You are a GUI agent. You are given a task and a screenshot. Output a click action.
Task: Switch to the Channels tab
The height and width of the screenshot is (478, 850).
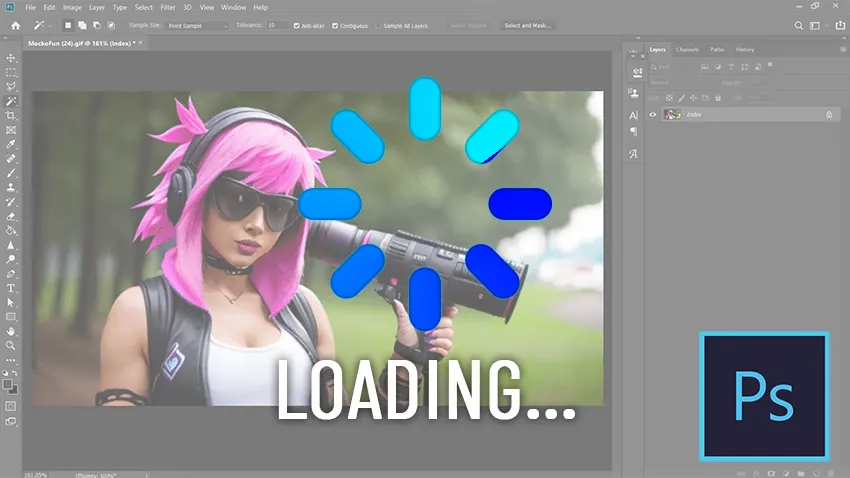pyautogui.click(x=687, y=49)
